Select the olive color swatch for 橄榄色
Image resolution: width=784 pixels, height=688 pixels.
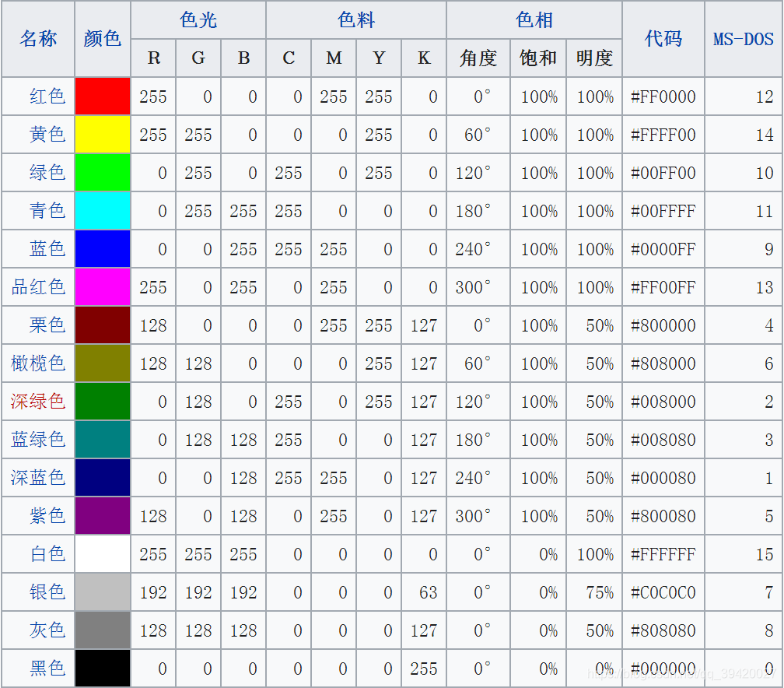pos(102,363)
